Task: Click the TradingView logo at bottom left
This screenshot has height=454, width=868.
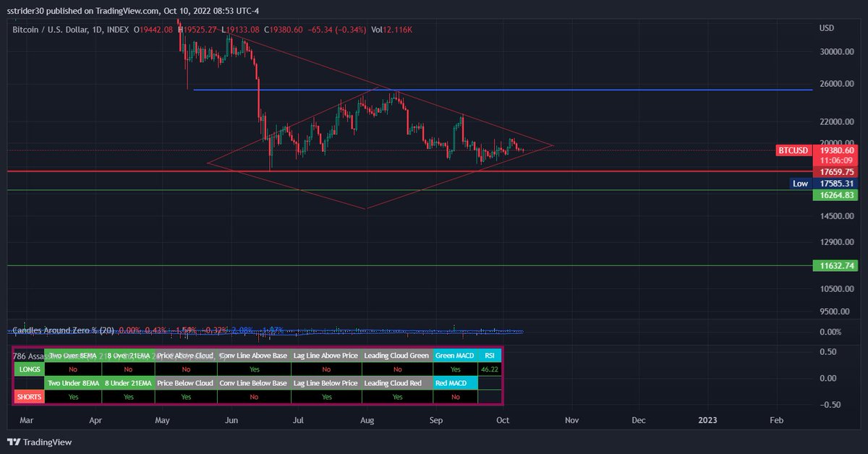Action: [x=39, y=442]
